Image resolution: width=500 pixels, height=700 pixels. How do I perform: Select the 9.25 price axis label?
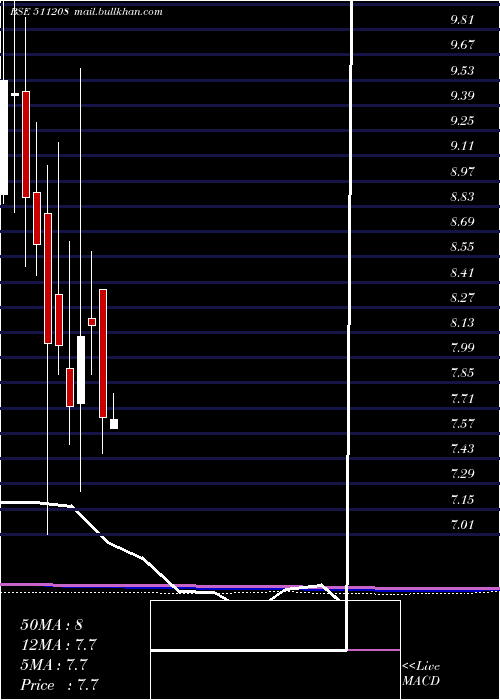(462, 121)
